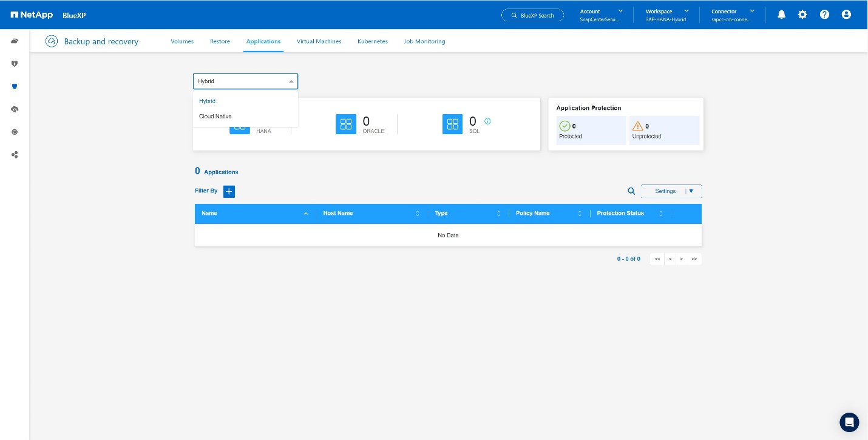Open the user profile icon
This screenshot has height=440, width=868.
pyautogui.click(x=846, y=15)
